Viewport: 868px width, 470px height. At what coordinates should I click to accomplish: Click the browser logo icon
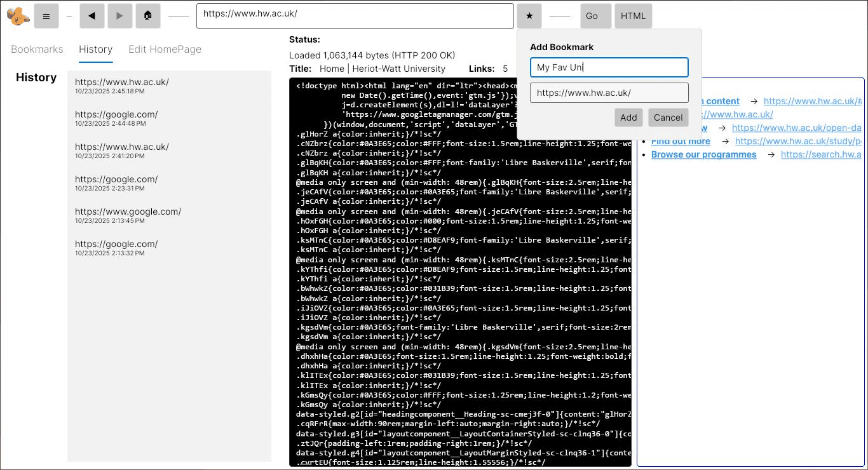(18, 16)
